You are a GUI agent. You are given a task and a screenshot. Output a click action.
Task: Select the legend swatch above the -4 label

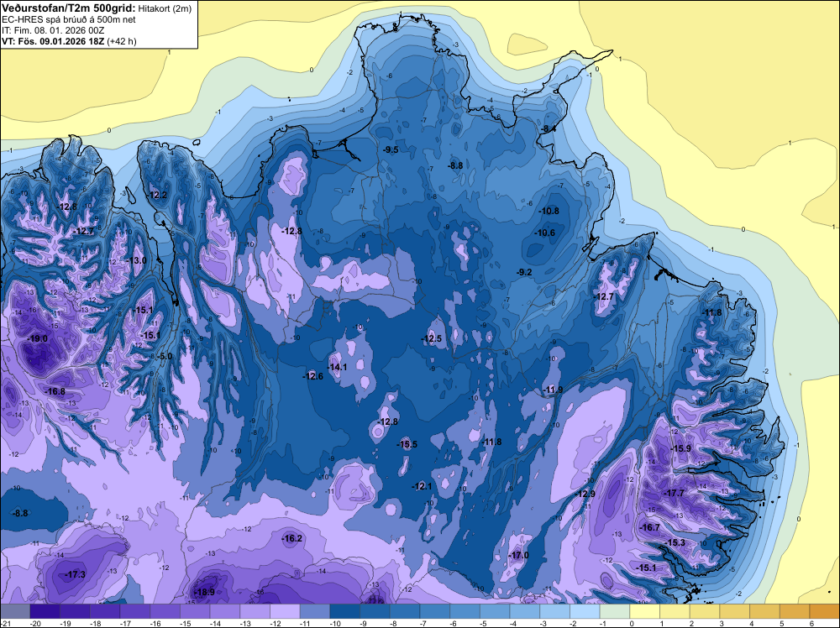[525, 611]
